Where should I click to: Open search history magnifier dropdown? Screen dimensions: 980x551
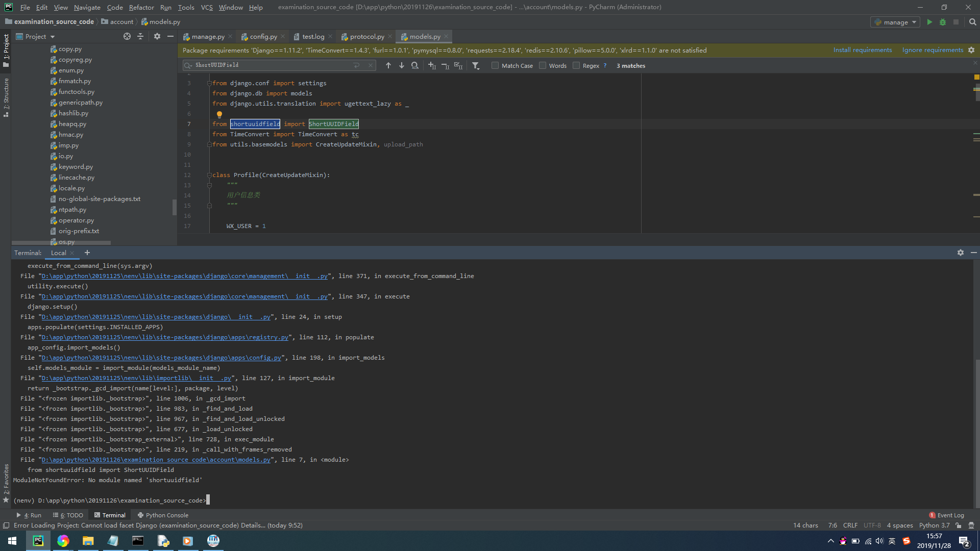click(x=188, y=65)
